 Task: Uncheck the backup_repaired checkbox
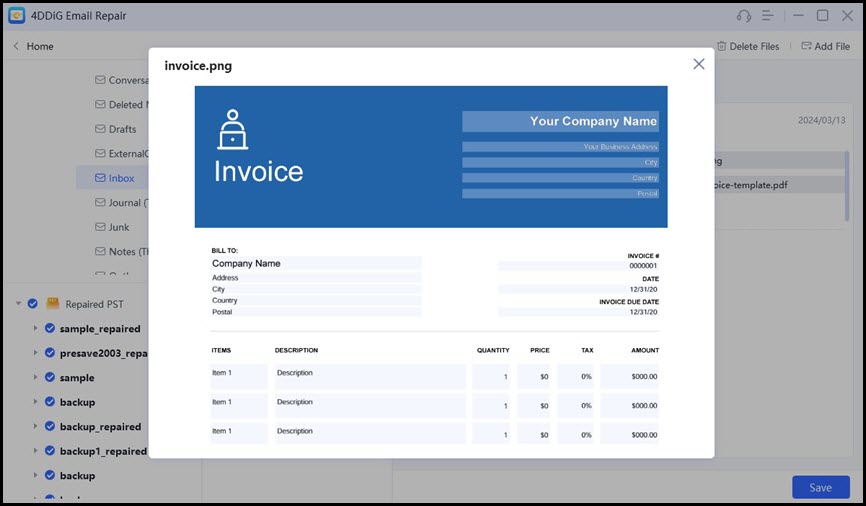[x=50, y=426]
